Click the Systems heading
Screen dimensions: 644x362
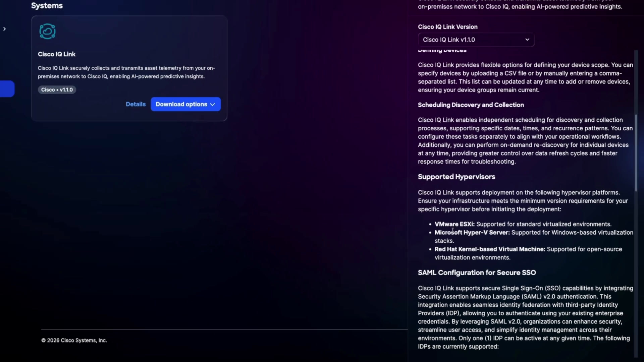click(47, 6)
